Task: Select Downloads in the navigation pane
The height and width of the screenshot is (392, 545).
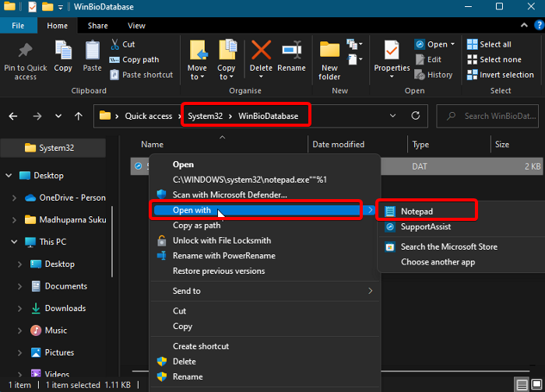Action: pos(65,308)
